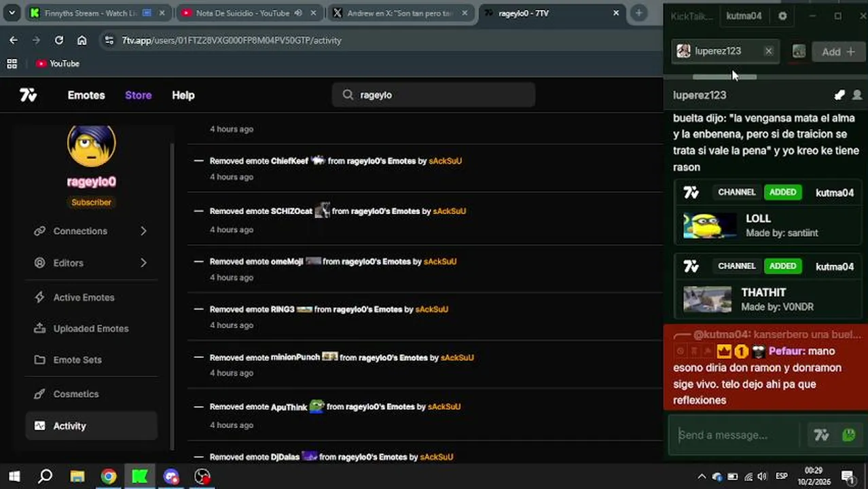This screenshot has width=868, height=489.
Task: Click the chatroom tabs horizontal scrollbar
Action: [x=724, y=77]
